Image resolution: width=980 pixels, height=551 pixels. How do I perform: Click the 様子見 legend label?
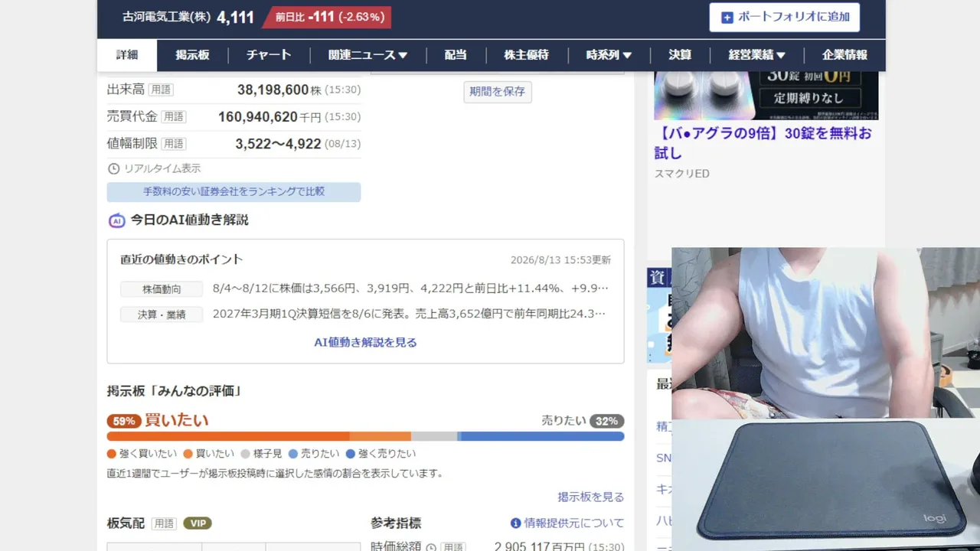(267, 454)
